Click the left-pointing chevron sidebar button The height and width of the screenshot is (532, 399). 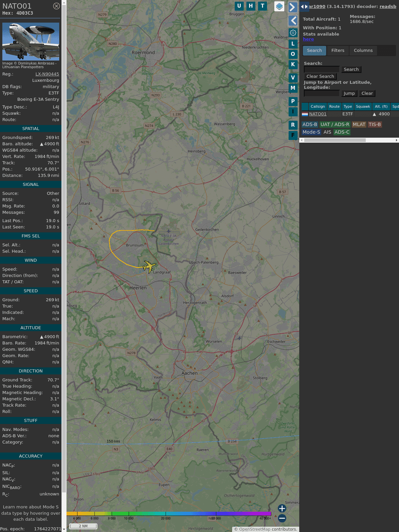coord(293,21)
